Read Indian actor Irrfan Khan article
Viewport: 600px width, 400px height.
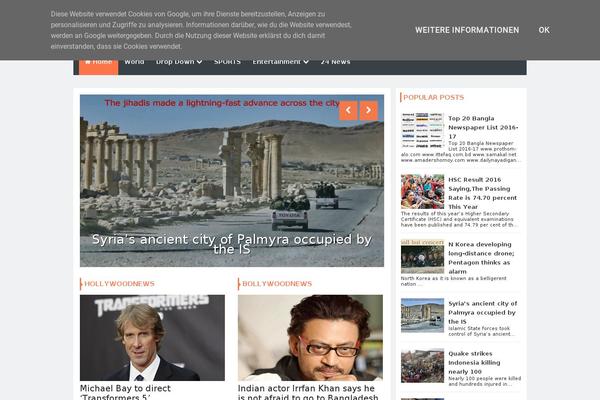[x=308, y=392]
